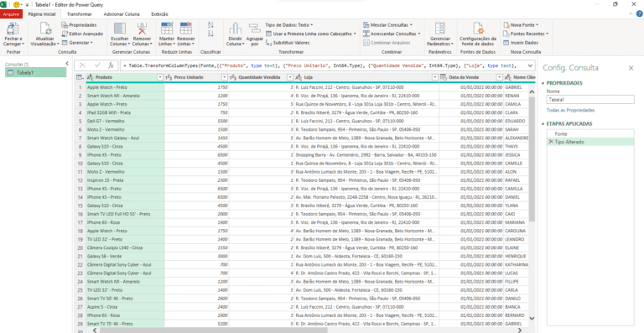Image resolution: width=644 pixels, height=333 pixels.
Task: Select the Tipo Alterado applied step
Action: pyautogui.click(x=590, y=142)
